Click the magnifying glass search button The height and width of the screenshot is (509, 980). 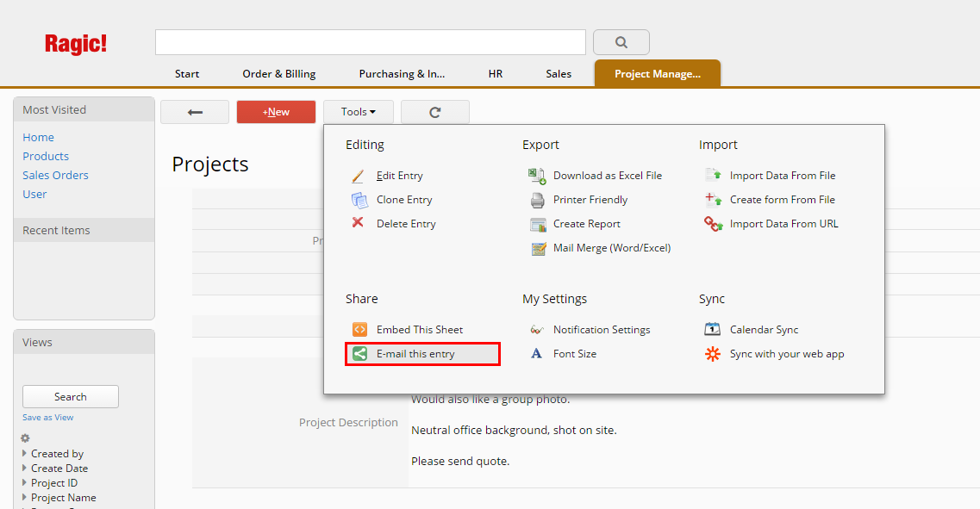621,42
